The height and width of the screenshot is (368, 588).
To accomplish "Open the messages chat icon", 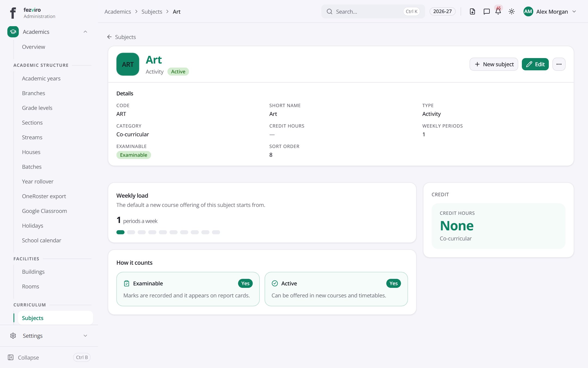I will point(486,11).
